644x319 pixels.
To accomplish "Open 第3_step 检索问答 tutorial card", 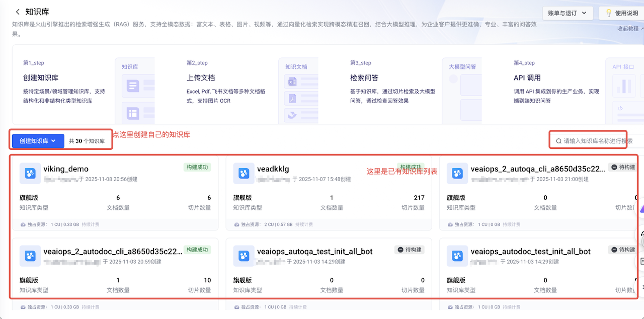I will [x=364, y=78].
